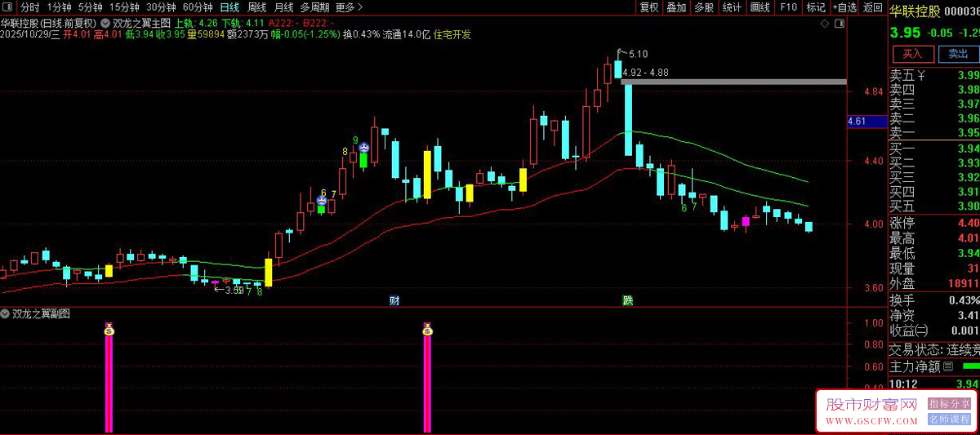This screenshot has width=980, height=435.
Task: Select the 1分钟 period tab
Action: coord(60,7)
